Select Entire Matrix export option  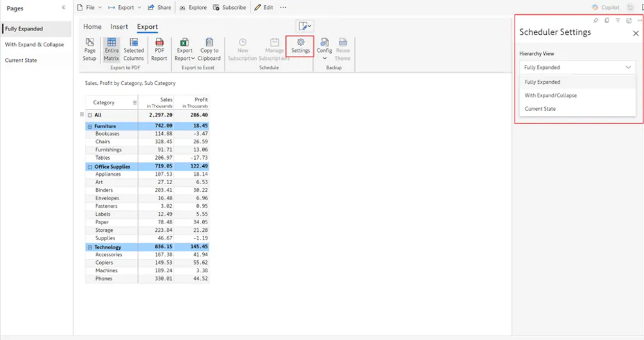point(111,50)
